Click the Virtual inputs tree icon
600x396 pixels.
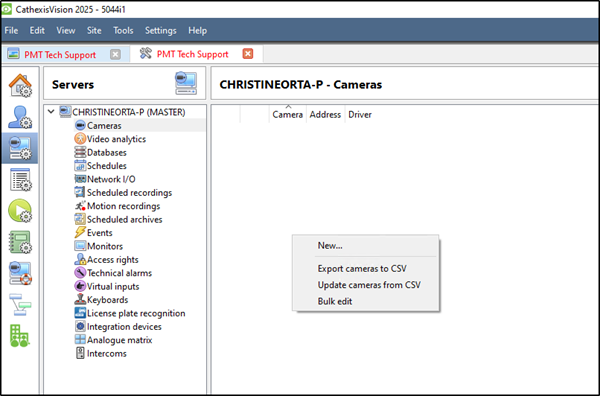[80, 286]
